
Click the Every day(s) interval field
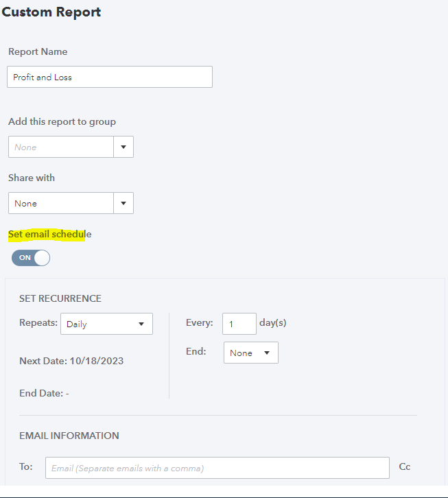coord(239,323)
